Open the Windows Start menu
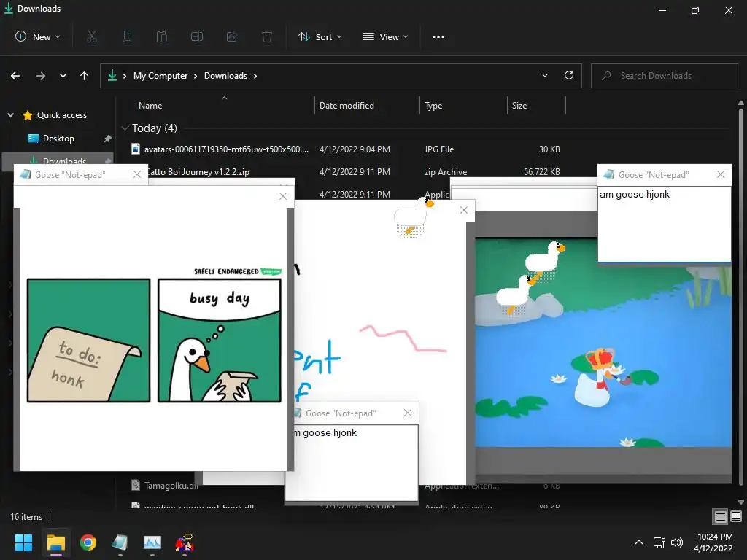 pyautogui.click(x=23, y=542)
